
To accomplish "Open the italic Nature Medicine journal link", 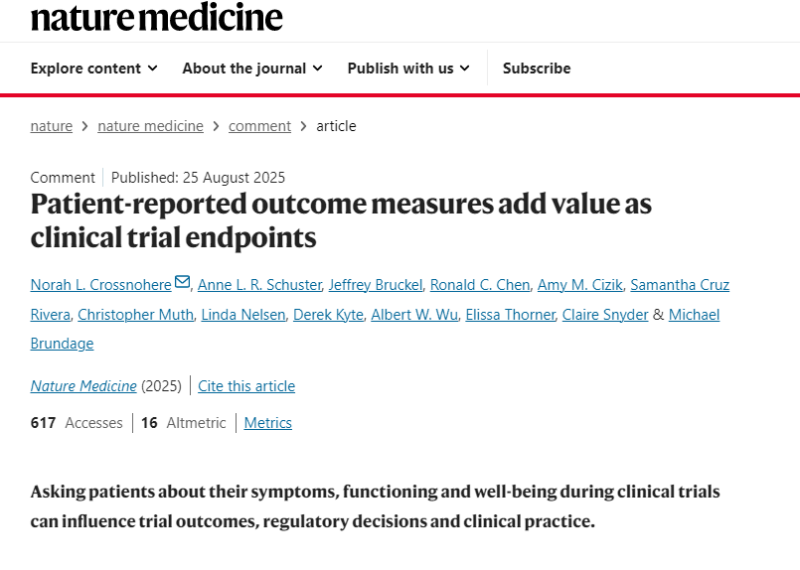I will (x=84, y=386).
